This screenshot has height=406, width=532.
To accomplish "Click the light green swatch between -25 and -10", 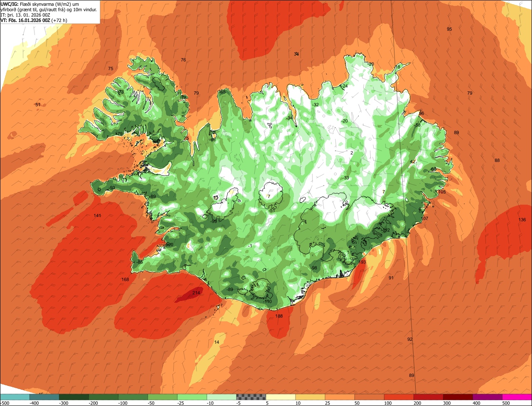I will (x=192, y=397).
